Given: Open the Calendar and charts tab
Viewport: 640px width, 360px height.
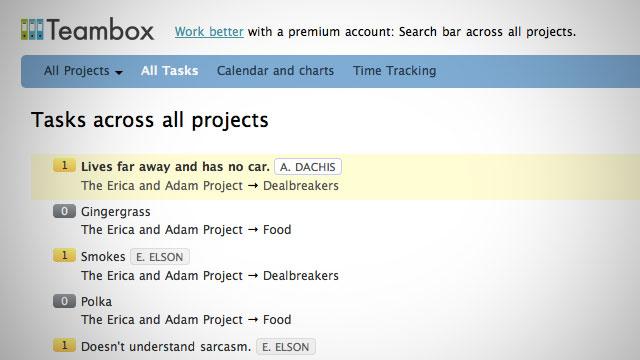Looking at the screenshot, I should click(276, 71).
